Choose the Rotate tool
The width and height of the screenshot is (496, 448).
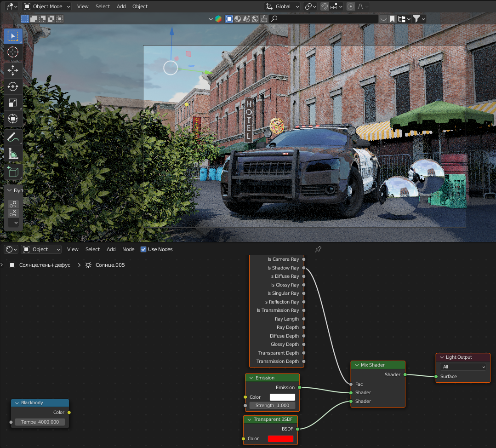point(13,86)
